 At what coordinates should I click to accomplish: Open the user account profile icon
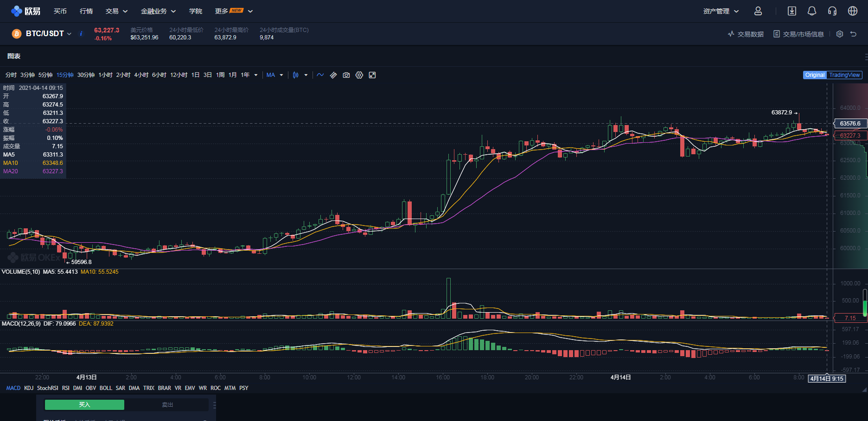(x=758, y=11)
